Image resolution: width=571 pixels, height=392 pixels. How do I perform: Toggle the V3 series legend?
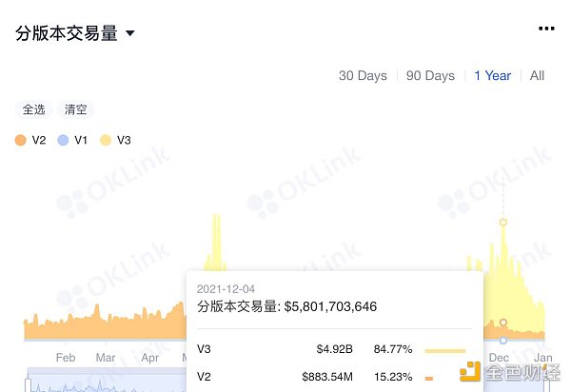tap(115, 140)
